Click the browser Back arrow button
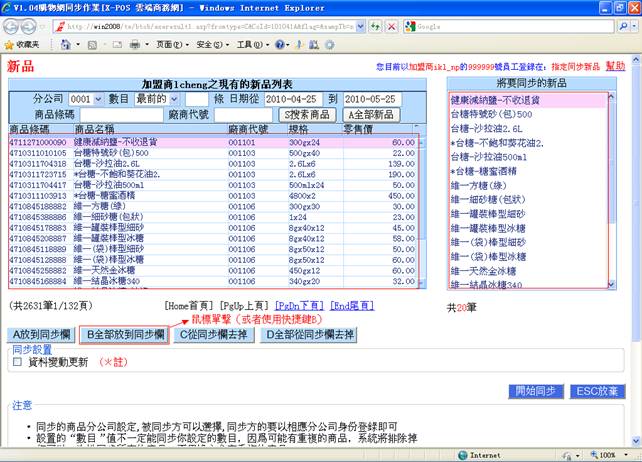This screenshot has width=642, height=462. point(13,26)
